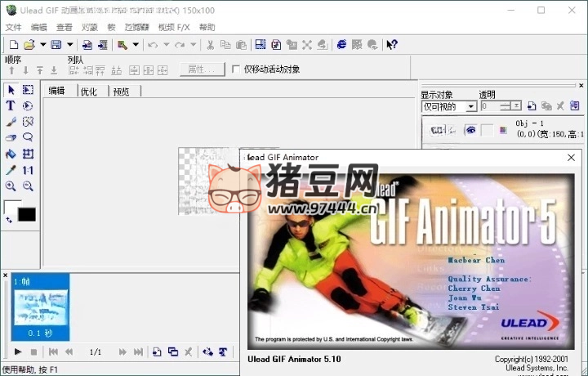Screen dimensions: 588x376
Task: Click the 透明 transparency value field
Action: [490, 106]
